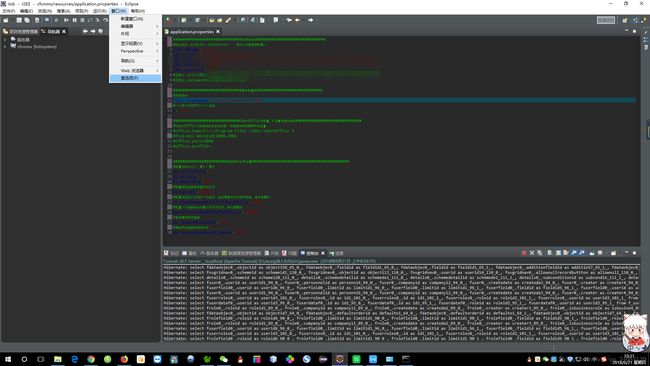Switch to the 属性 tab in bottom panel
Image resolution: width=650 pixels, height=366 pixels.
click(190, 253)
